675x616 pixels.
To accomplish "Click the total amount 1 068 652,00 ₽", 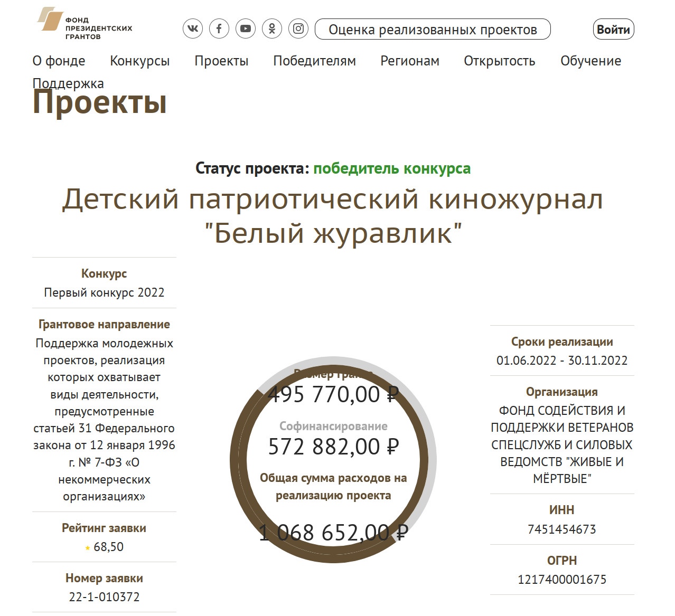I will point(333,533).
